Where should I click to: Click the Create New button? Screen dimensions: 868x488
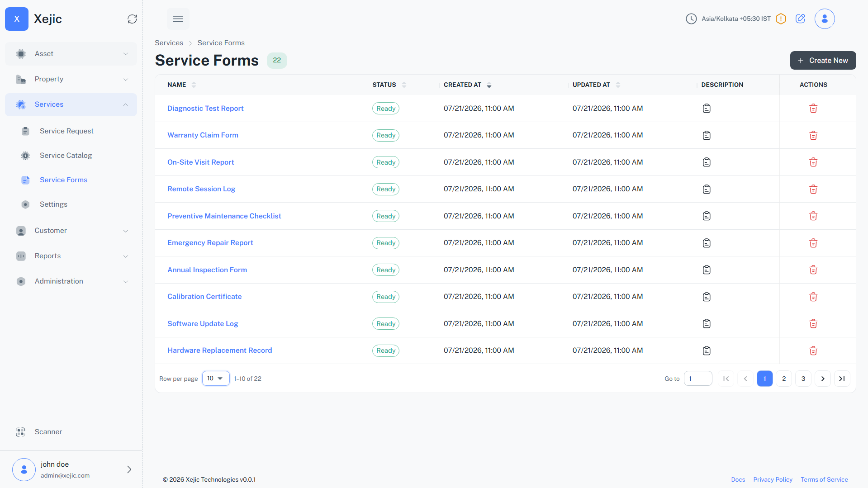(x=823, y=61)
